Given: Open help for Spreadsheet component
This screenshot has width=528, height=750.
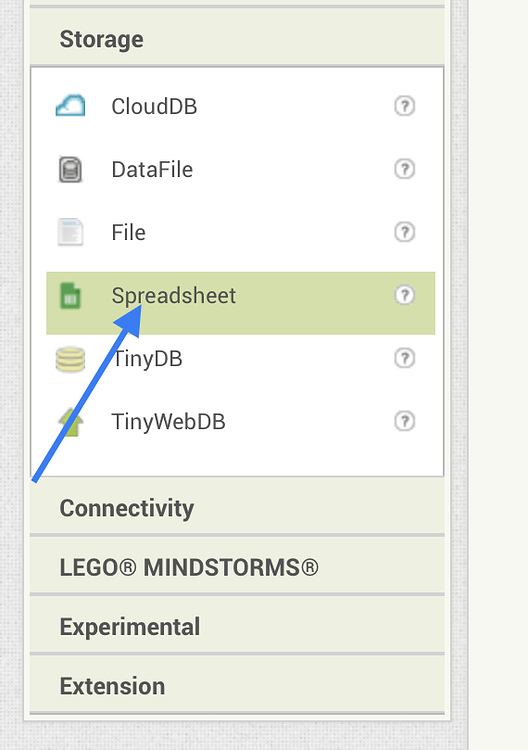Looking at the screenshot, I should point(405,295).
